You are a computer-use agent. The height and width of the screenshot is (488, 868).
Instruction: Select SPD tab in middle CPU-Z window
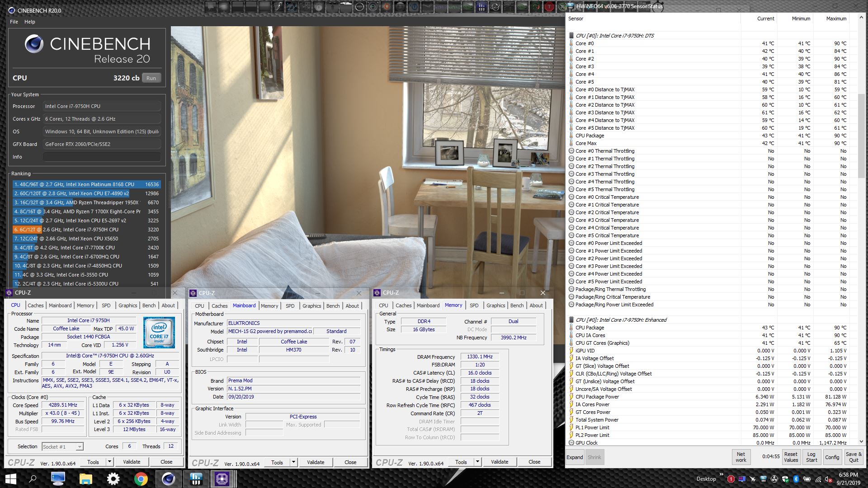(290, 306)
